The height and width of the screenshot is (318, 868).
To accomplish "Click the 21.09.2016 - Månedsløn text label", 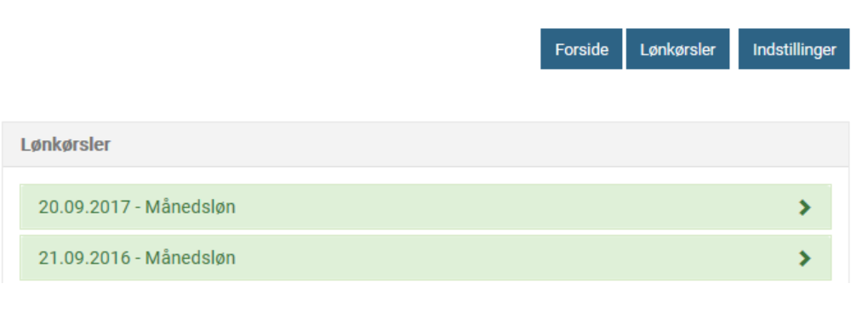I will (x=137, y=258).
